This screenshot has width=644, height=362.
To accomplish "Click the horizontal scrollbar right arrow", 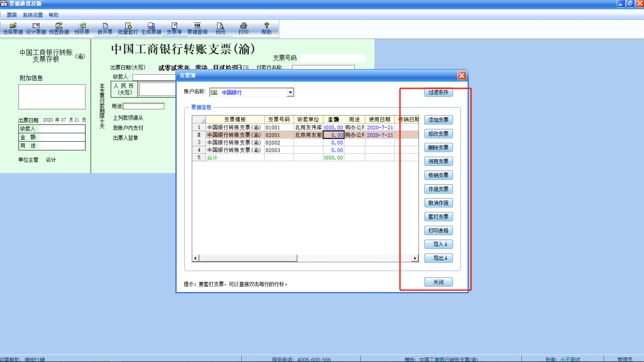I will 415,258.
